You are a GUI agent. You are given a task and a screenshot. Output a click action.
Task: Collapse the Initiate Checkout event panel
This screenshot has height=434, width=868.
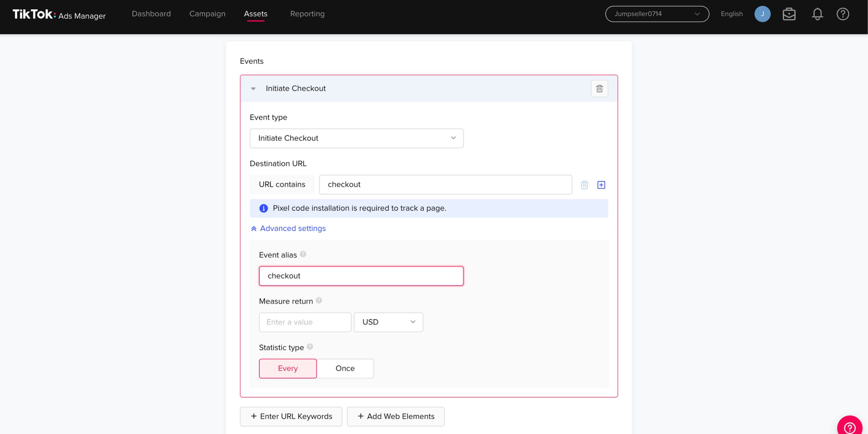tap(253, 89)
